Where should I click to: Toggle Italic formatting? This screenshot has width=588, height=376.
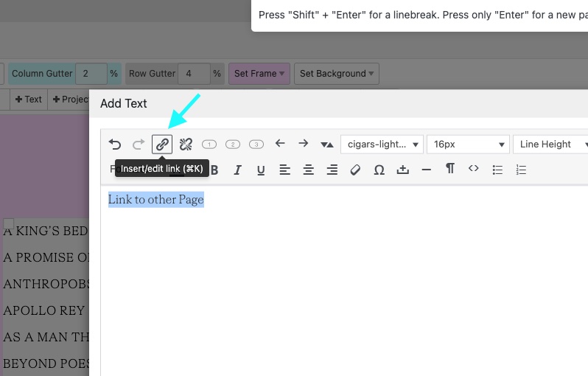coord(237,170)
